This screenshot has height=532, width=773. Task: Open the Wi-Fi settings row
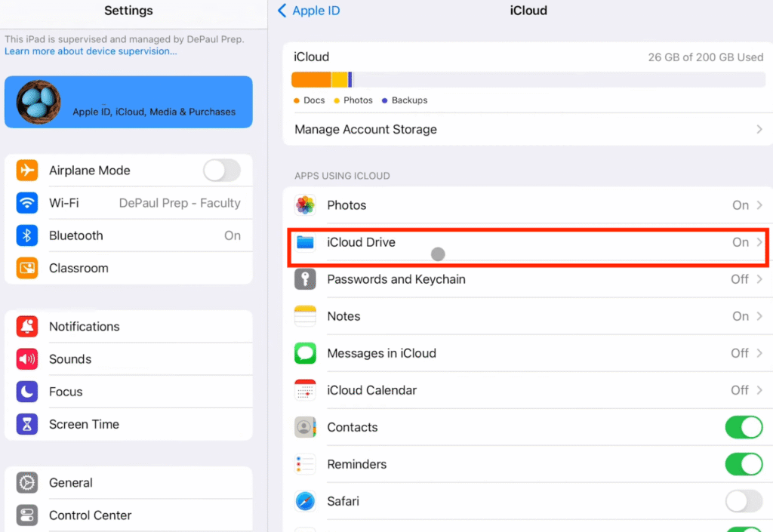pos(128,203)
